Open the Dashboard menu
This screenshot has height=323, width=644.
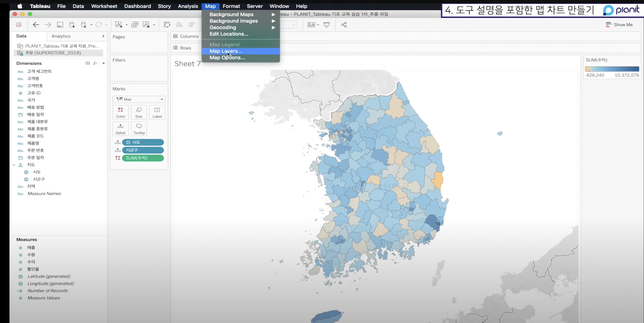138,6
